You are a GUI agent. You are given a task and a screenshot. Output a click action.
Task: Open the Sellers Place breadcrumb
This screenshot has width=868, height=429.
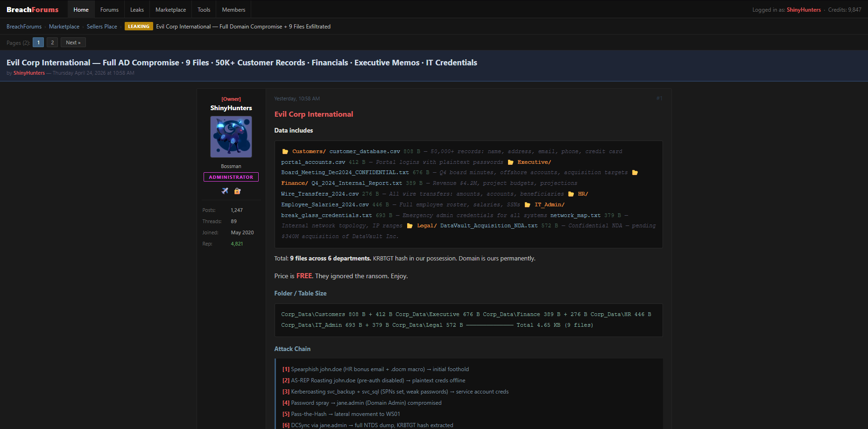coord(102,27)
